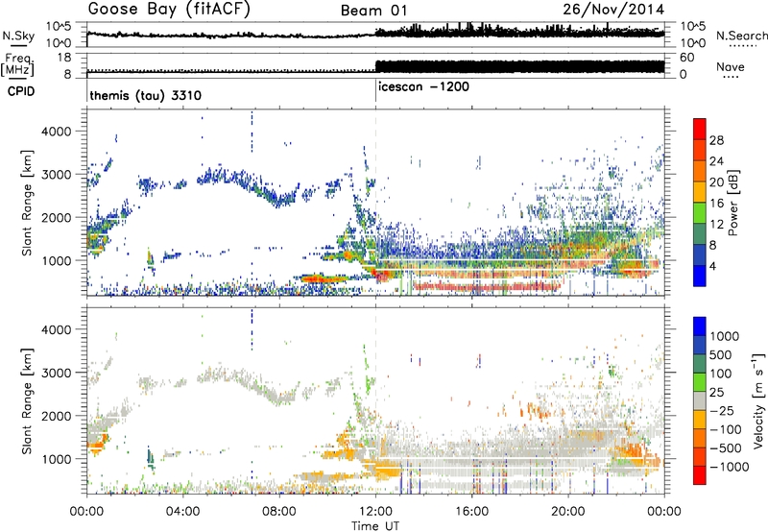Click the '12' Power colorbar tick label
The width and height of the screenshot is (768, 532).
(716, 225)
